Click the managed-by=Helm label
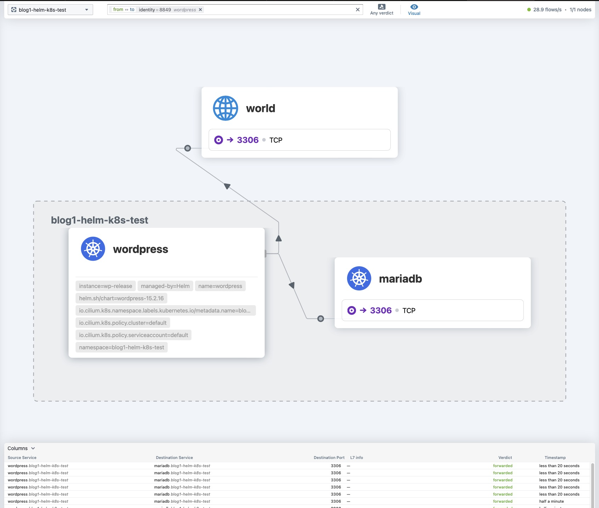This screenshot has width=599, height=508. 165,286
